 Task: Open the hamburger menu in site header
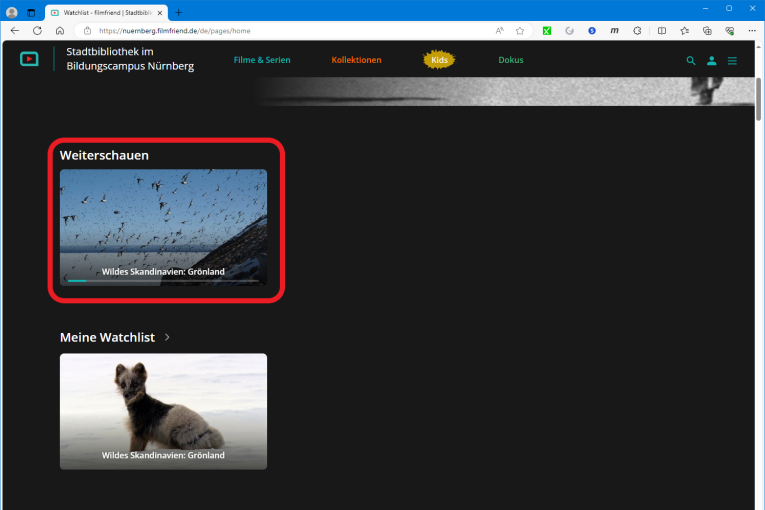732,61
